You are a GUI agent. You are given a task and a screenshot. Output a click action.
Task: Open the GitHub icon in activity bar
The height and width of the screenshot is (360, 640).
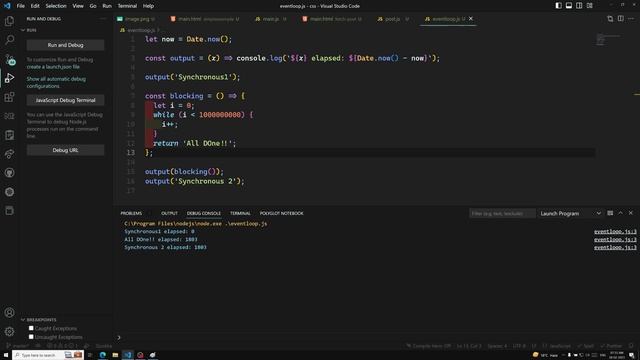coord(9,173)
